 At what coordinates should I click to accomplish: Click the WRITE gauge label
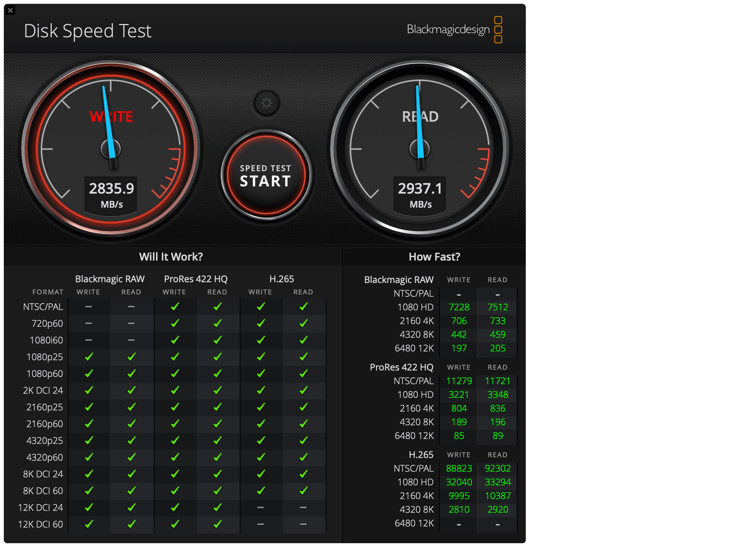(x=111, y=116)
